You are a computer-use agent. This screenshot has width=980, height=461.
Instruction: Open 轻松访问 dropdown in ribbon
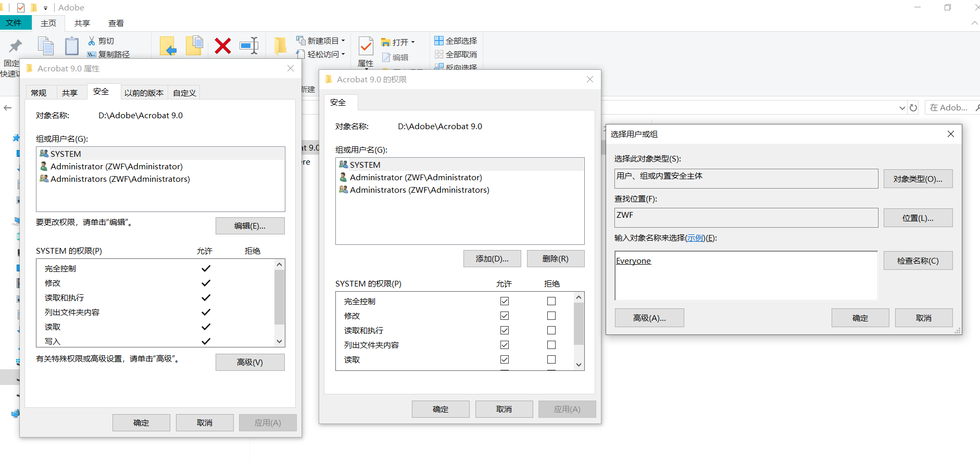point(321,54)
